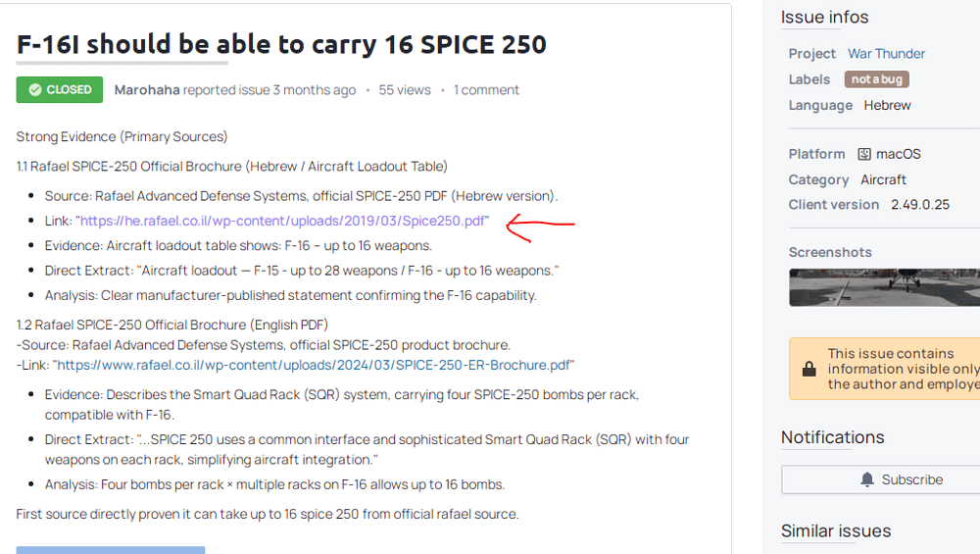Click the 'not a bug' label tag
The image size is (980, 554).
[877, 79]
